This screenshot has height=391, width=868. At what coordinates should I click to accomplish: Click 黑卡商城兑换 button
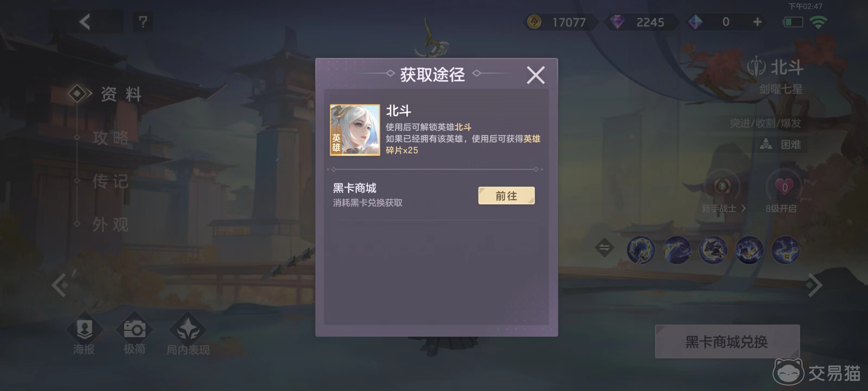(727, 341)
